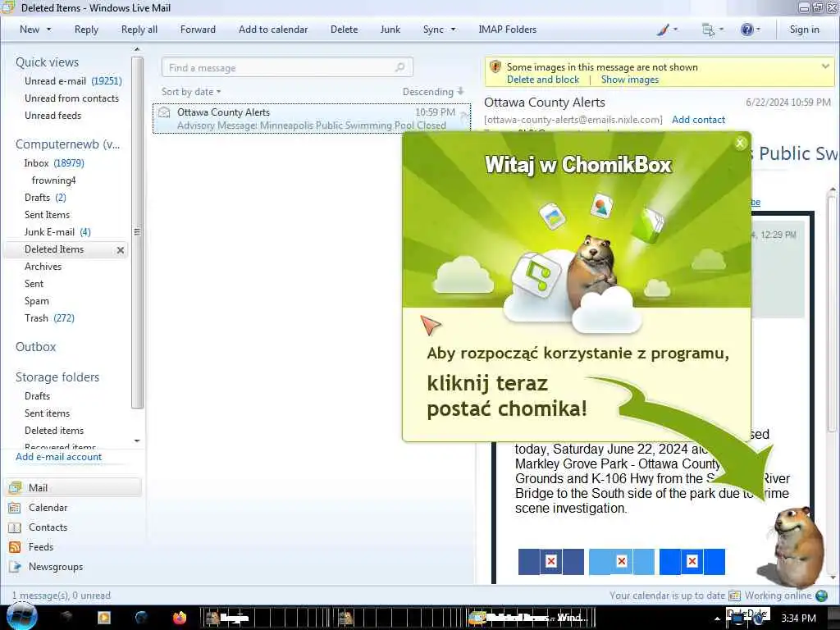Open the New dropdown arrow
The width and height of the screenshot is (840, 630).
pos(48,30)
